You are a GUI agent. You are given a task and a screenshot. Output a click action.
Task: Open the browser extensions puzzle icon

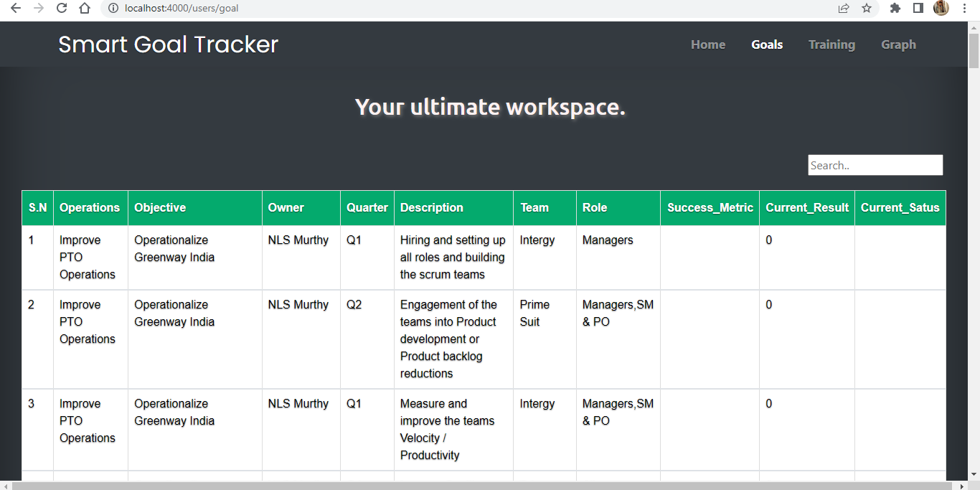[x=895, y=9]
